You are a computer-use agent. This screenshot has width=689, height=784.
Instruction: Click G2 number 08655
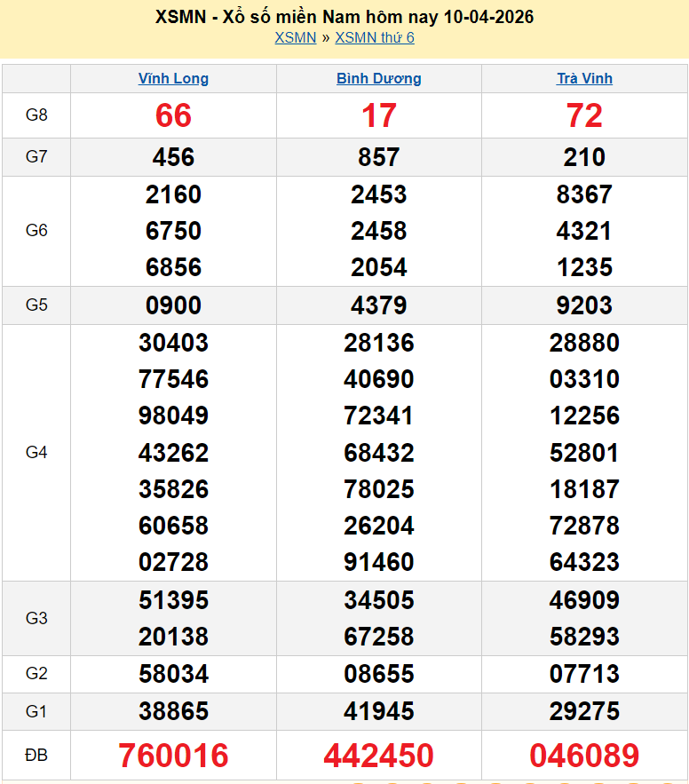(378, 674)
